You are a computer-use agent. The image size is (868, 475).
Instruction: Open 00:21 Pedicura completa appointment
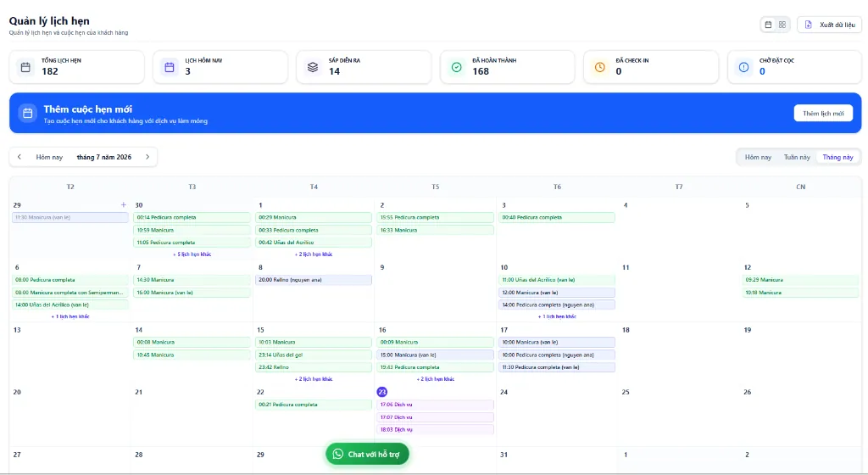point(314,405)
